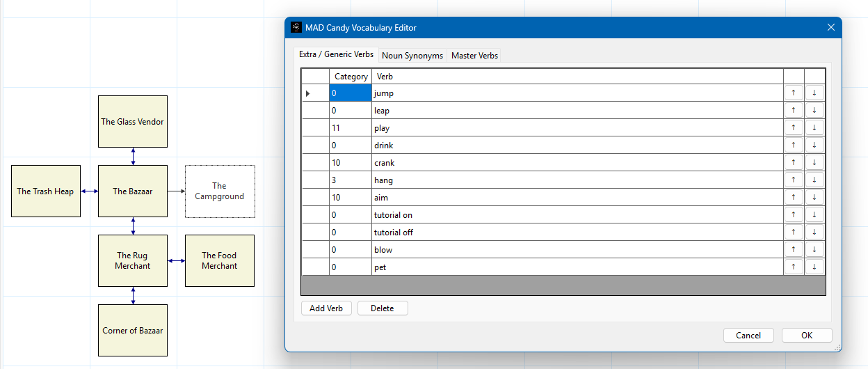Viewport: 868px width, 369px height.
Task: Click the down arrow for 'tutorial on'
Action: [x=814, y=215]
